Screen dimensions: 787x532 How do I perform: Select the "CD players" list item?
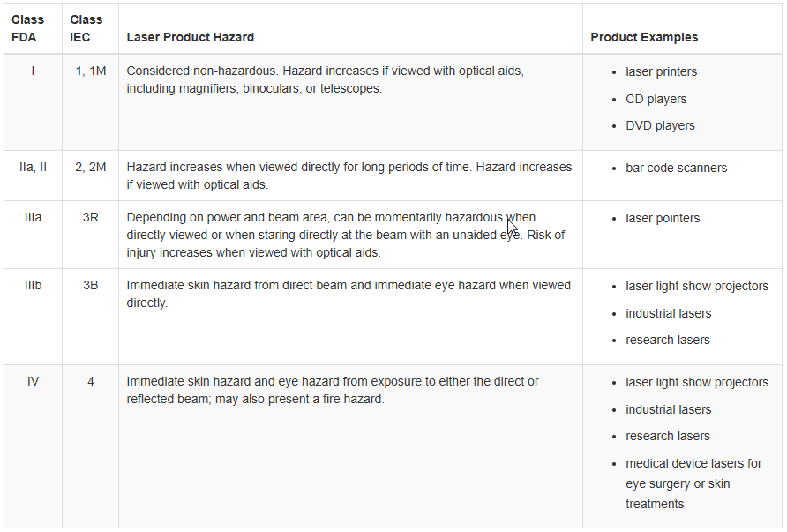(656, 99)
